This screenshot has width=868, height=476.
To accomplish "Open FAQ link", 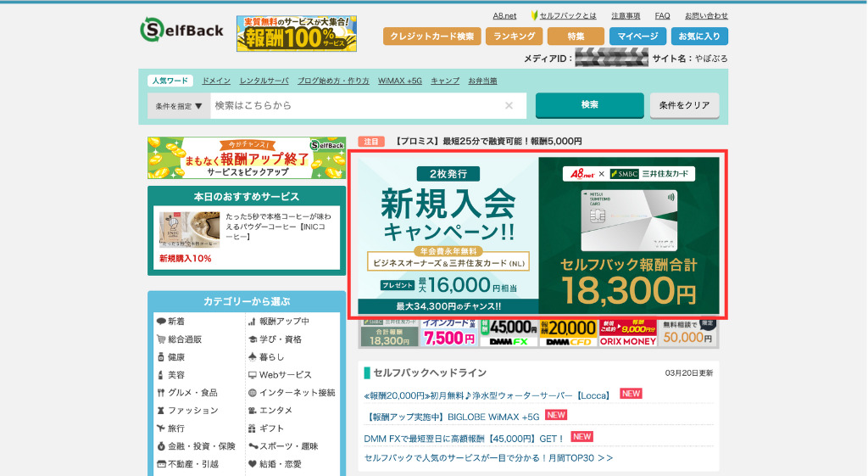I will click(x=662, y=16).
